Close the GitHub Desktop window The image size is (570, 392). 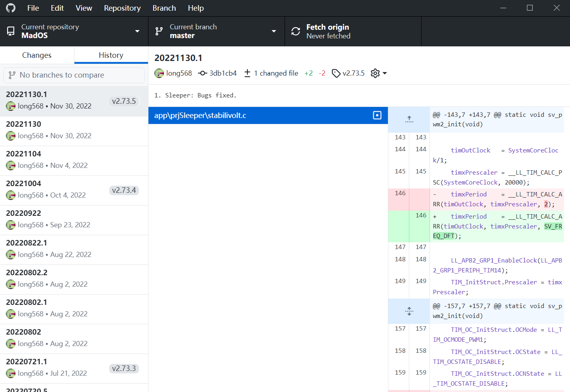pyautogui.click(x=557, y=8)
